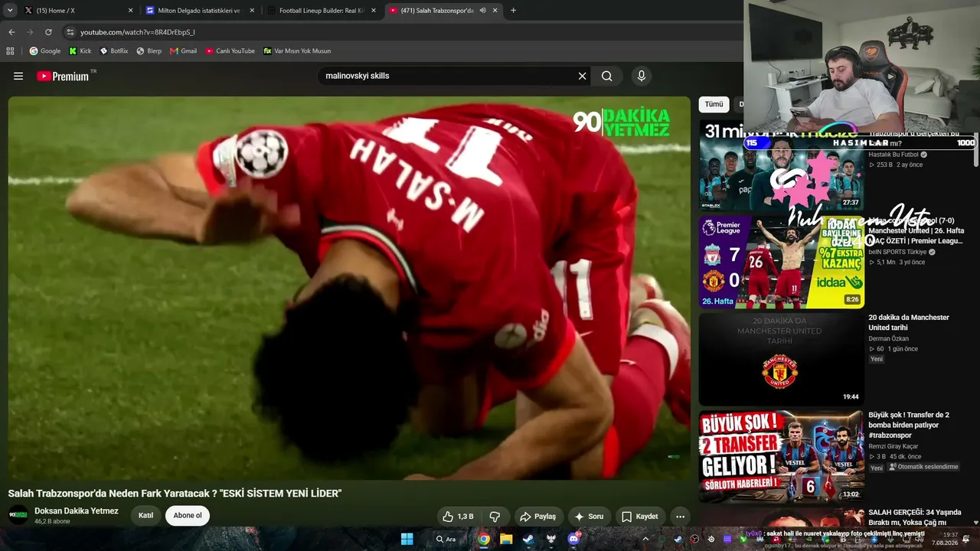Open the Soru ask button
This screenshot has height=551, width=980.
589,517
